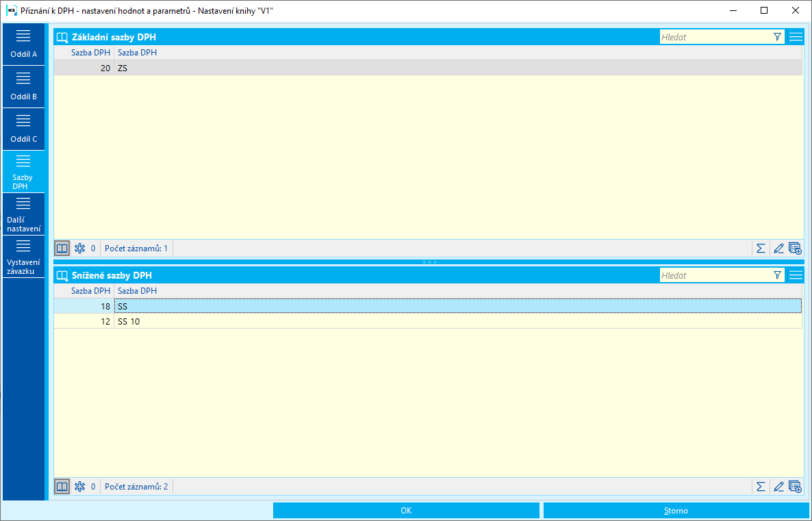Image resolution: width=812 pixels, height=521 pixels.
Task: Click 'Snížené sazby DPH' panel title
Action: [112, 275]
